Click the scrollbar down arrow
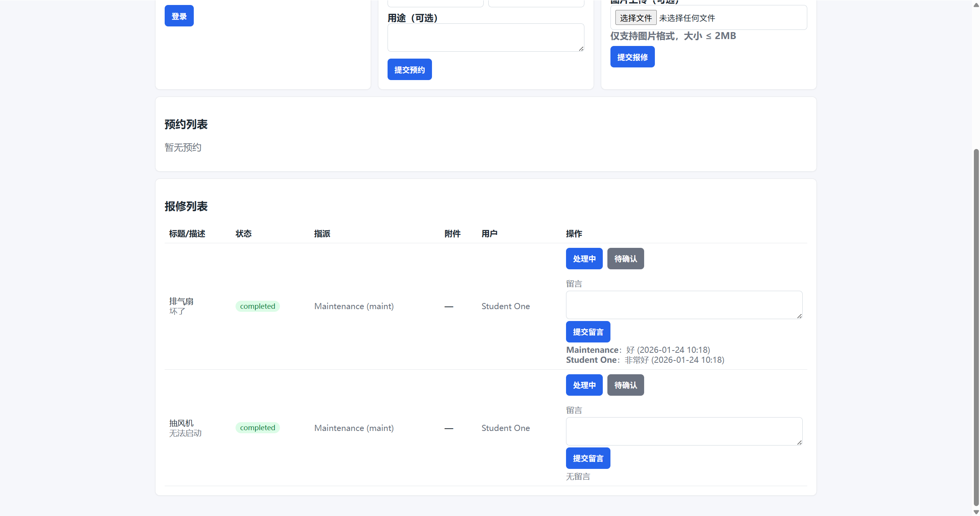 976,512
